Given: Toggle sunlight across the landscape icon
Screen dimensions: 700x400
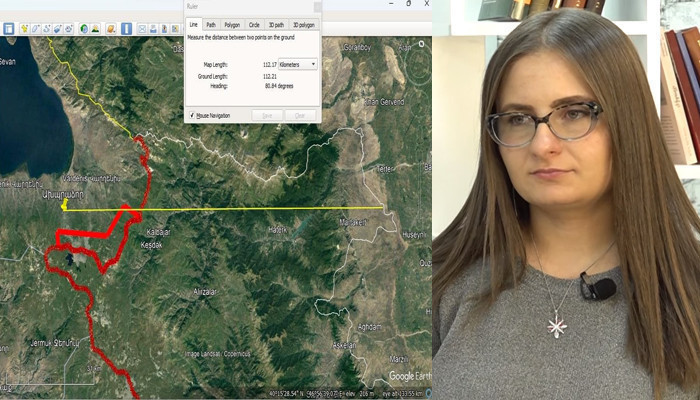Looking at the screenshot, I should [x=97, y=28].
